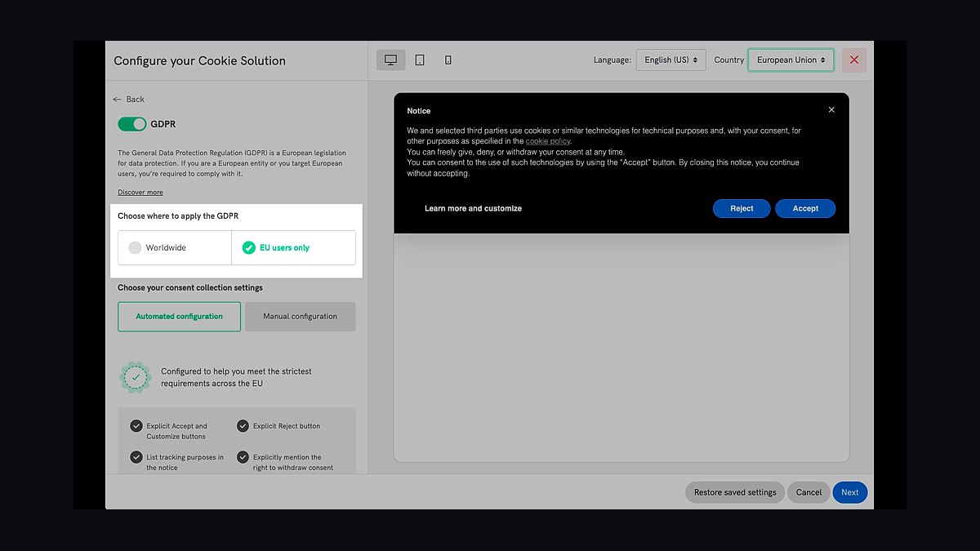This screenshot has height=551, width=980.
Task: Click Learn more and customize
Action: coord(473,208)
